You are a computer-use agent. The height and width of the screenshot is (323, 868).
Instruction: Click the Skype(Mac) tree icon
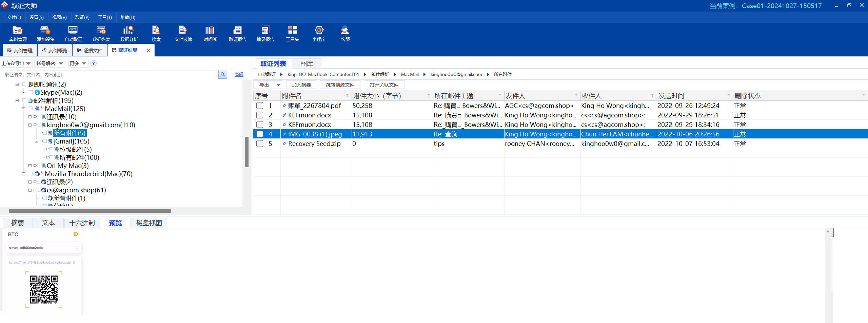pyautogui.click(x=37, y=92)
